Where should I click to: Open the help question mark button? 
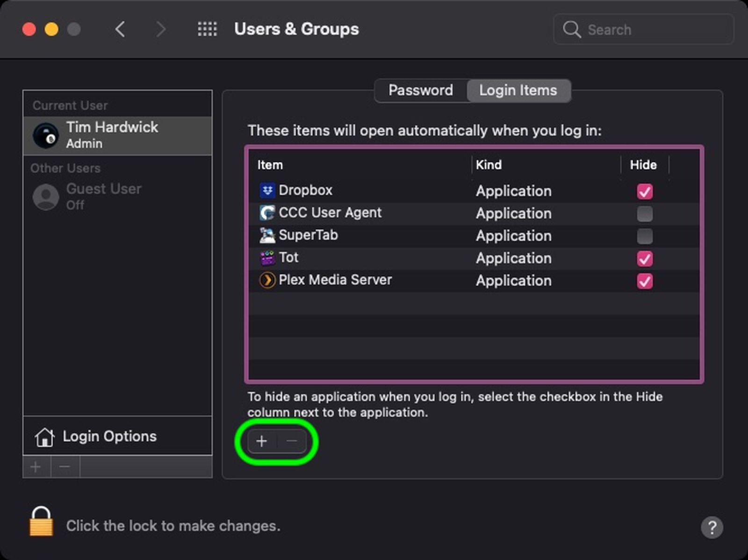point(712,527)
